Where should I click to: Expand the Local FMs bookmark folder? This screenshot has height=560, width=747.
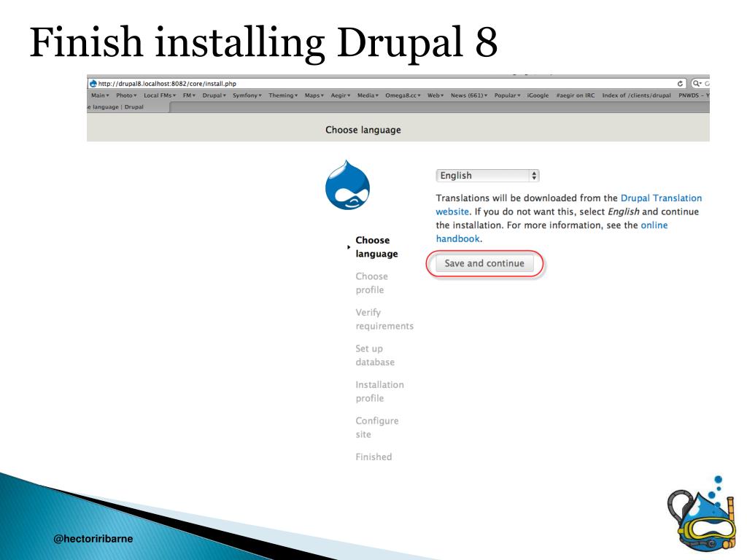(160, 96)
